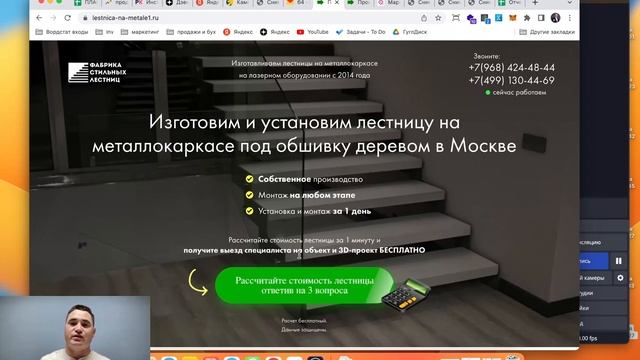Switch to the 'Инс' browser tab
The image size is (640, 360).
[x=147, y=2]
